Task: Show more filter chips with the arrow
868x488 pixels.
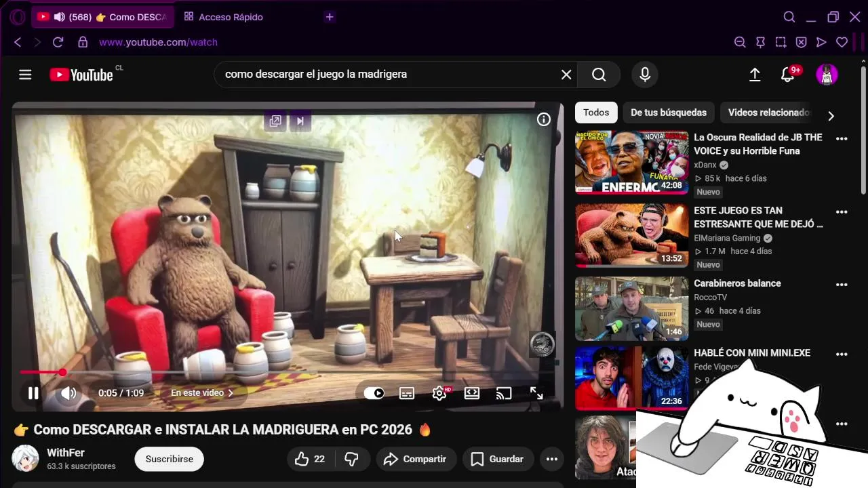Action: click(831, 116)
